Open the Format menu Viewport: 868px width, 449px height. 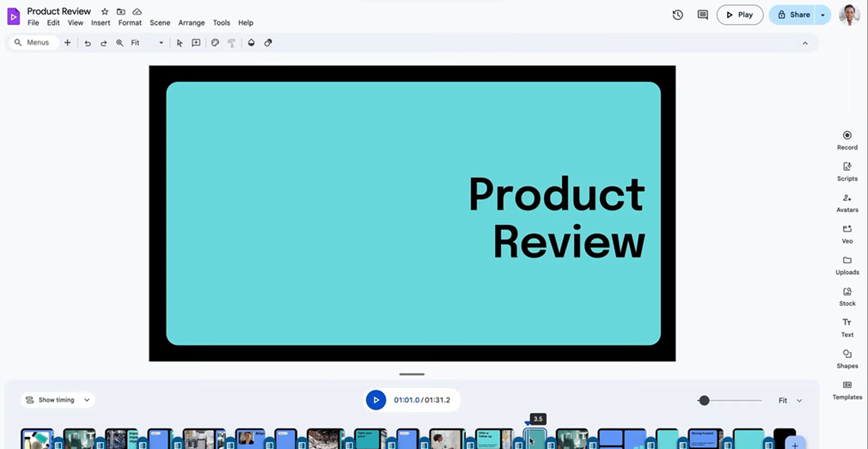click(130, 22)
